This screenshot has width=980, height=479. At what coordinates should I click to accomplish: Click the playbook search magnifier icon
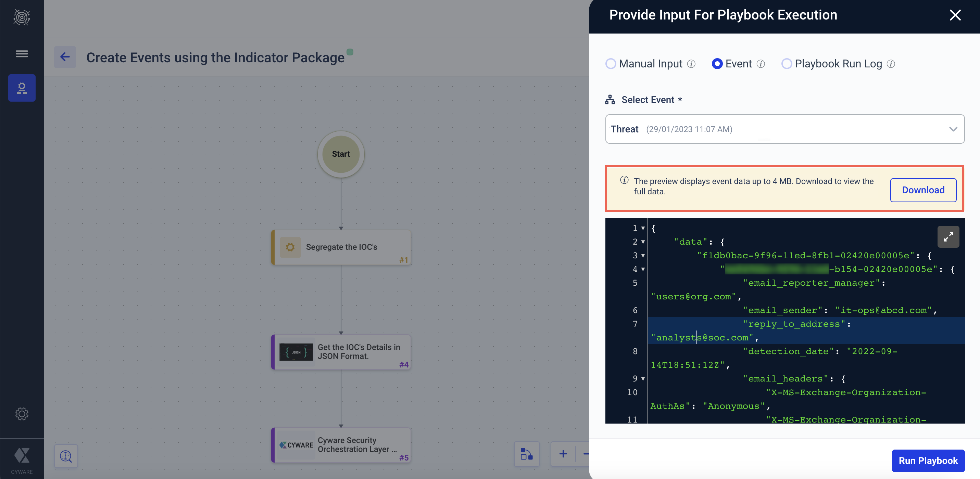pos(66,456)
